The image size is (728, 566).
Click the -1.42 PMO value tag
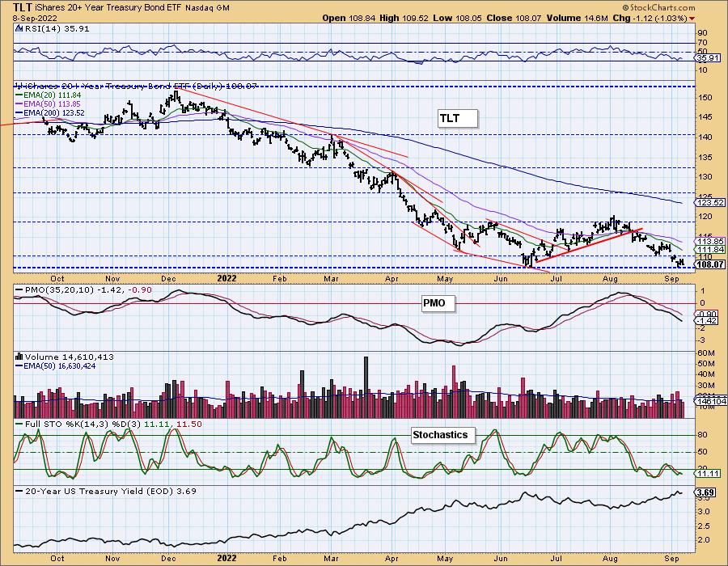(x=708, y=320)
